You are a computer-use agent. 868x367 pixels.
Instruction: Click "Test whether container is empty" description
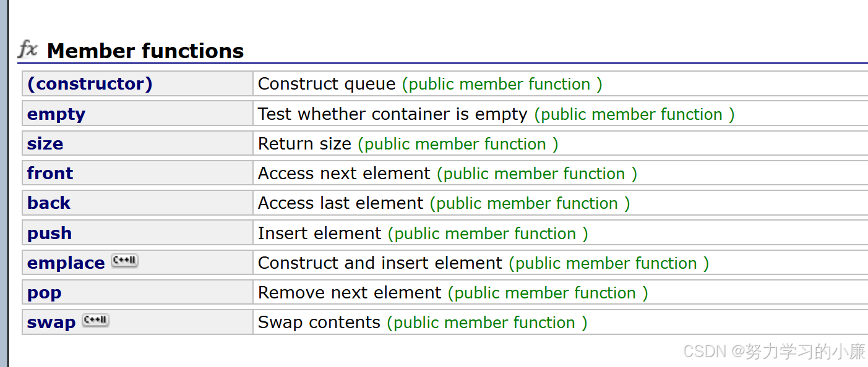pyautogui.click(x=393, y=114)
